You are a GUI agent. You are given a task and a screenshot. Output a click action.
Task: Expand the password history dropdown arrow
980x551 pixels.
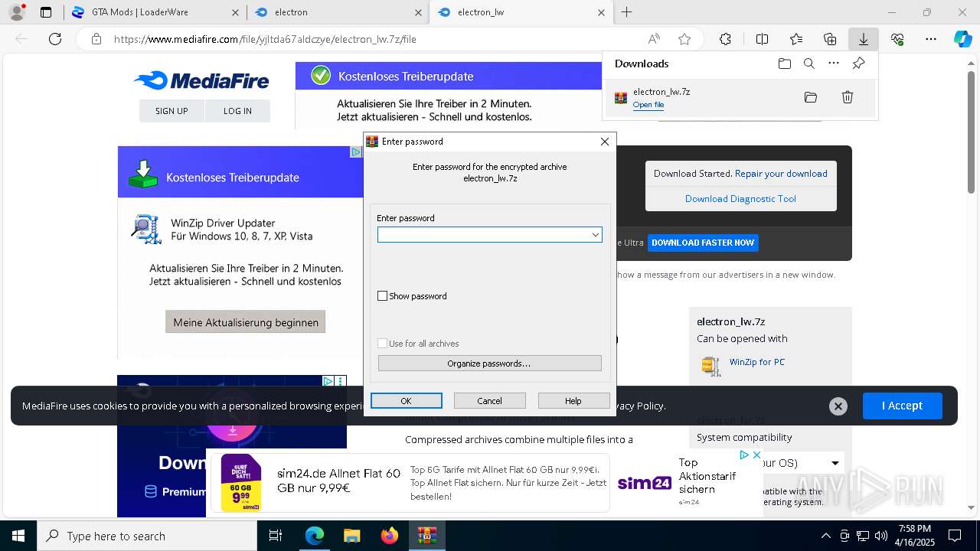(x=595, y=235)
